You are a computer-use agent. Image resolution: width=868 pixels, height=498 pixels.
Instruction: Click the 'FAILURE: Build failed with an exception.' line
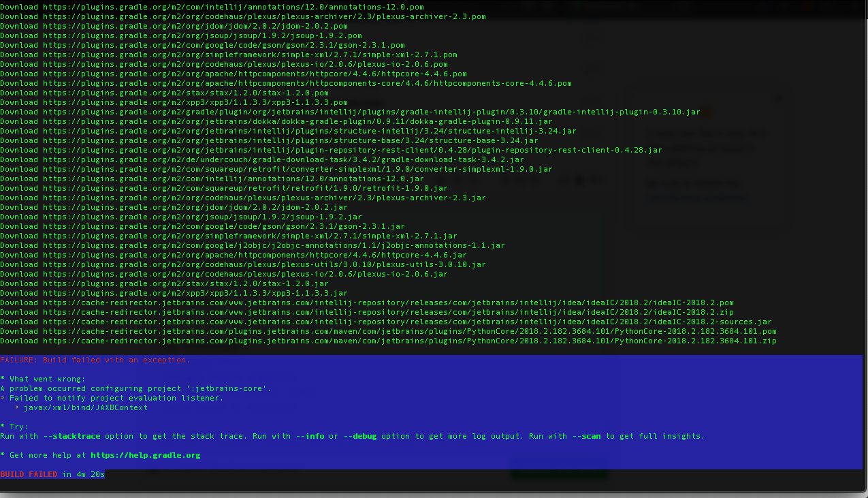(95, 360)
